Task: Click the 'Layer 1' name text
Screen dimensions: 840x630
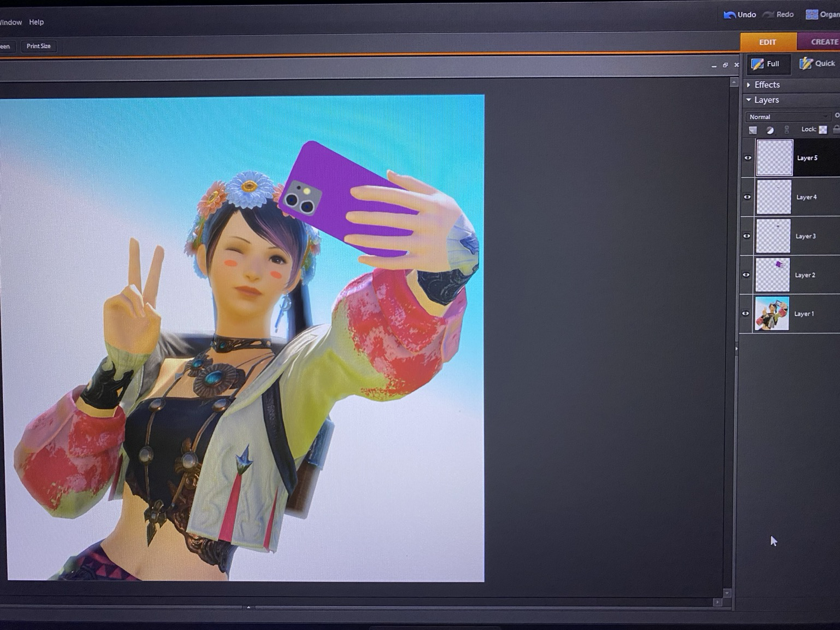Action: (x=804, y=314)
